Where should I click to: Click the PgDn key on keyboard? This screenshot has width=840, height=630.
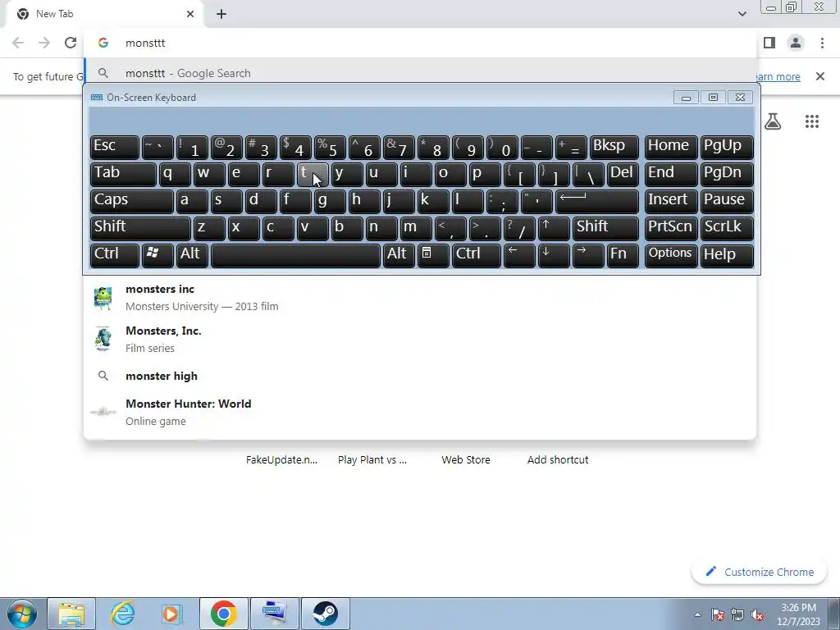(x=727, y=175)
